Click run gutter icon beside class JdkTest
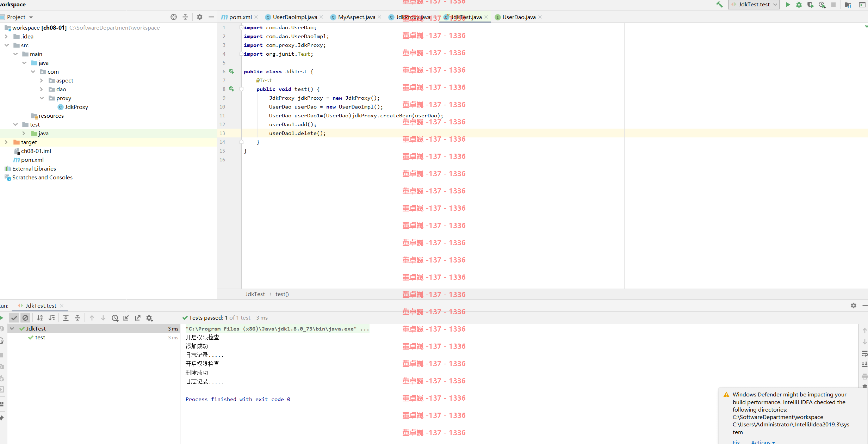868x444 pixels. click(x=231, y=72)
